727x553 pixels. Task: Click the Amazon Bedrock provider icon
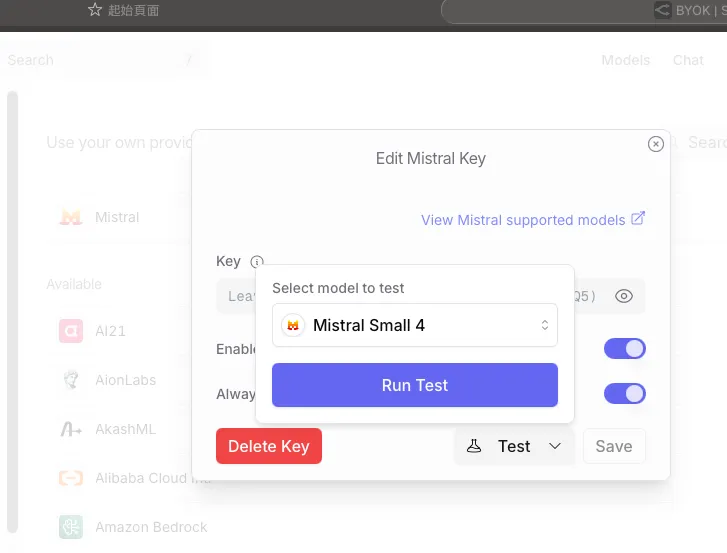(70, 526)
